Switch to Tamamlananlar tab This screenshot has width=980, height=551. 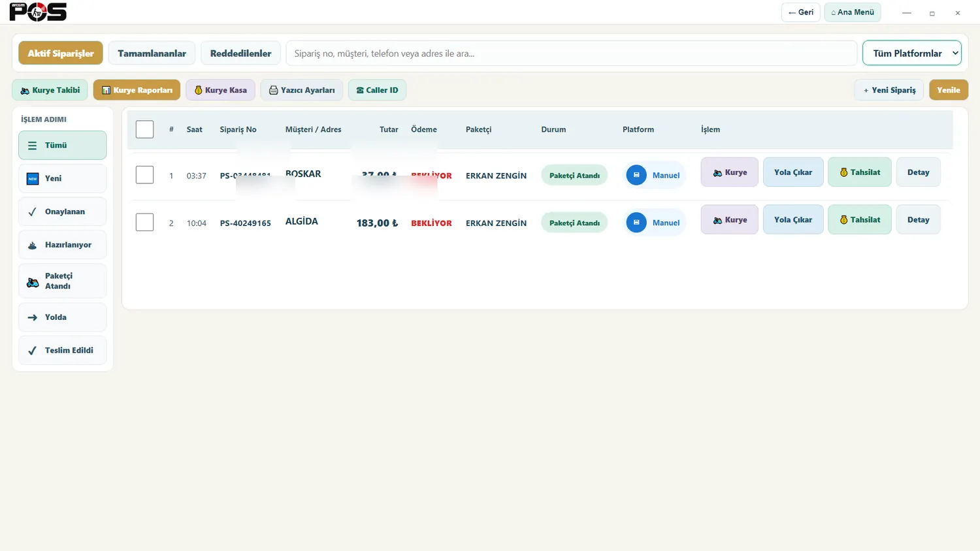coord(152,54)
